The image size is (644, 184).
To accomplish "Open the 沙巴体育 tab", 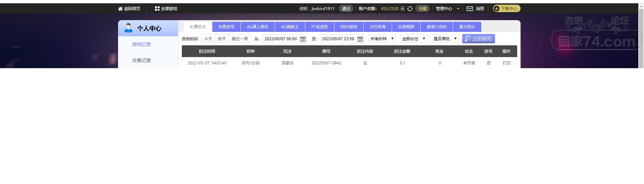I will (378, 27).
